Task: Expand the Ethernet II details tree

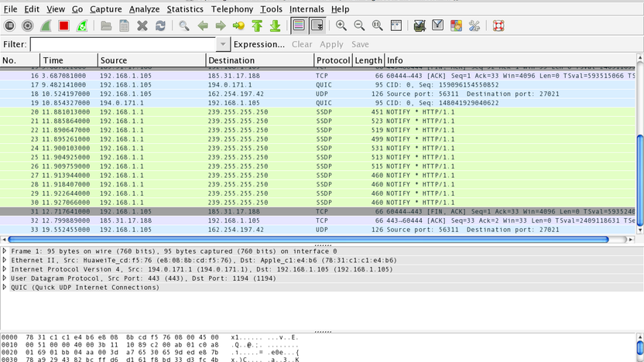Action: [x=5, y=260]
